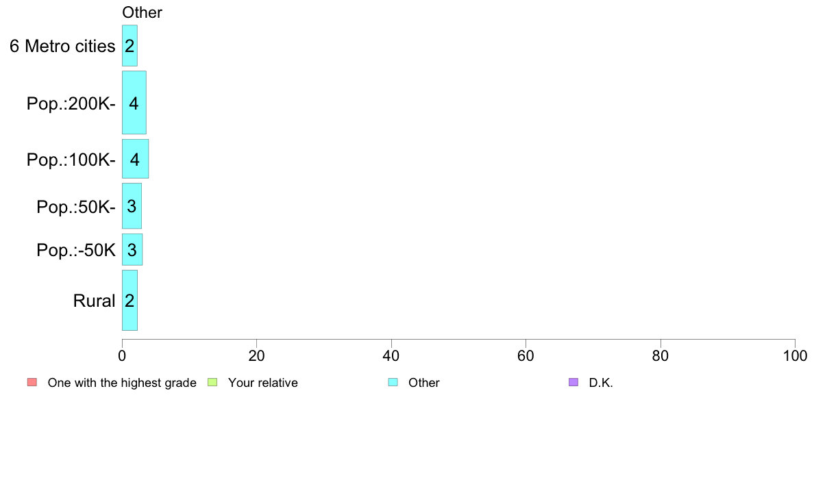Click the 'One with the highest grade' legend text

click(x=122, y=383)
